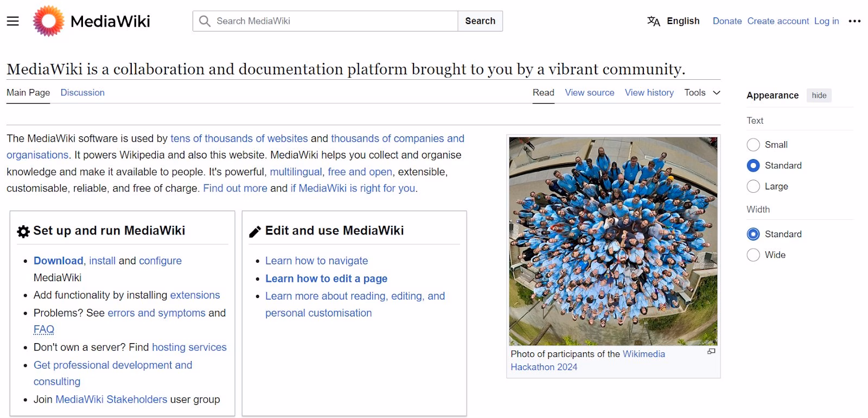This screenshot has height=418, width=868.
Task: Click the Appearance panel title
Action: (x=773, y=96)
